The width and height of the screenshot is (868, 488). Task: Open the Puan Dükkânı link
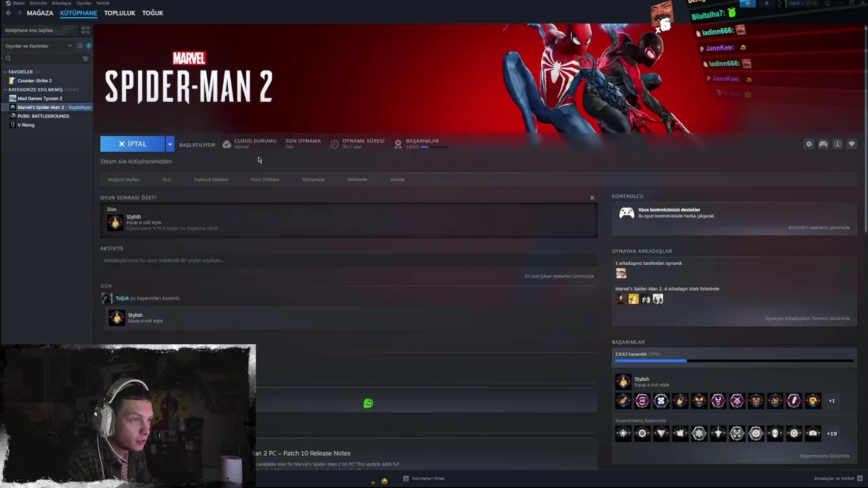point(265,180)
